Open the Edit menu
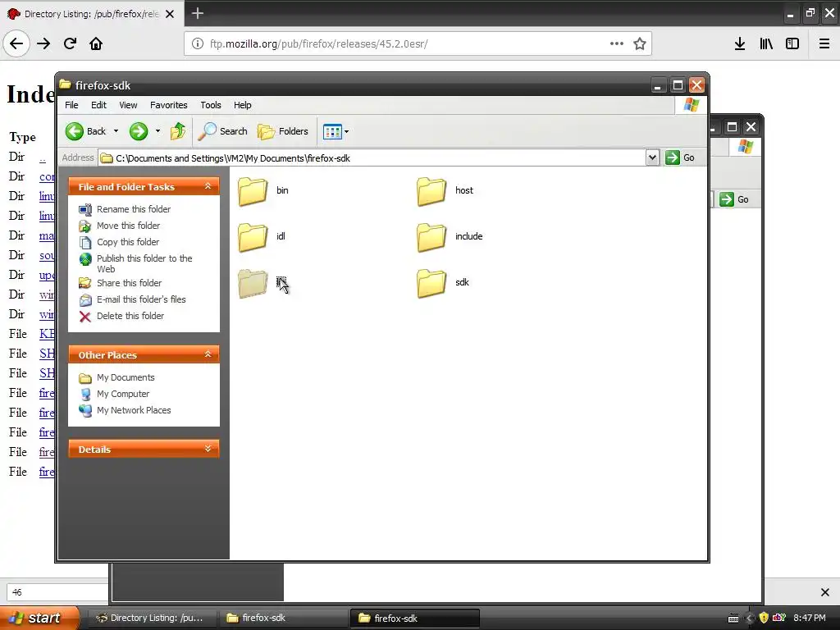Image resolution: width=840 pixels, height=630 pixels. [98, 105]
